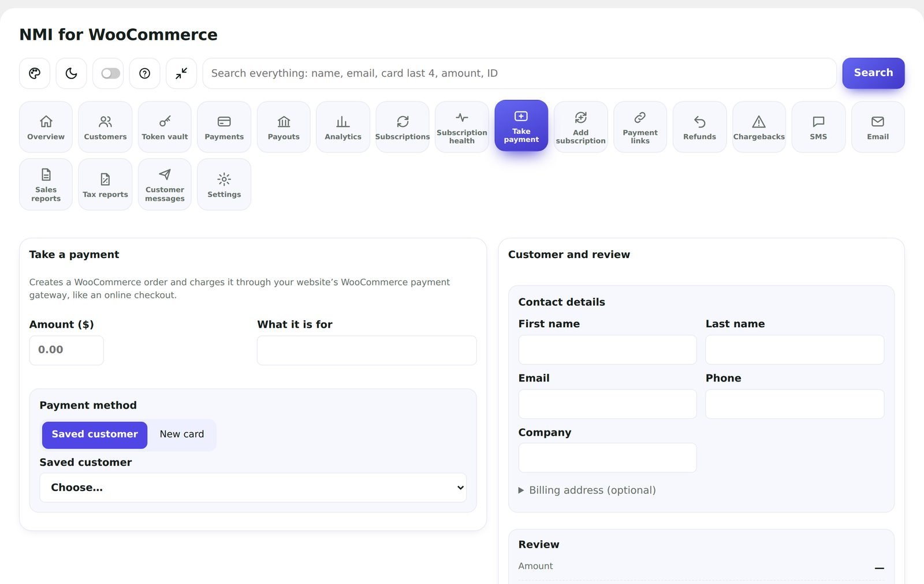Go to Customers section
924x584 pixels.
click(105, 127)
